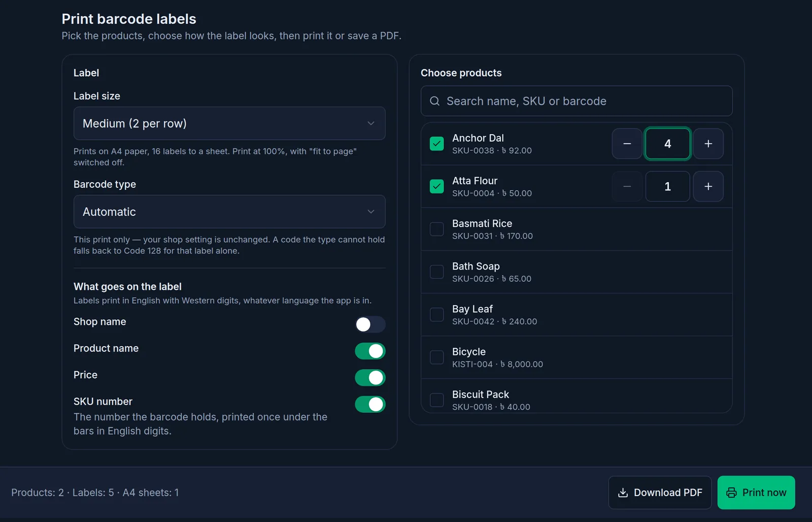Click the Bath Soap product name

pyautogui.click(x=476, y=266)
